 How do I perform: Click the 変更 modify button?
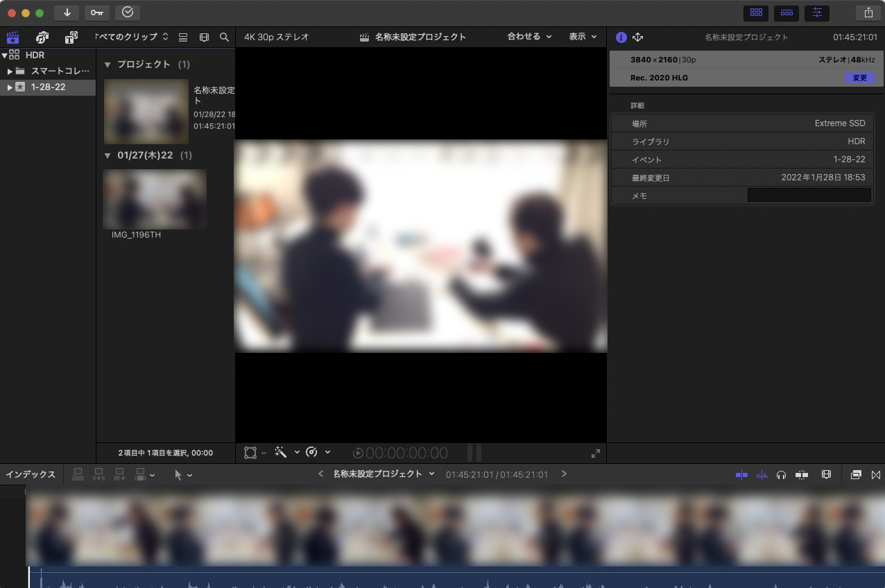coord(859,78)
